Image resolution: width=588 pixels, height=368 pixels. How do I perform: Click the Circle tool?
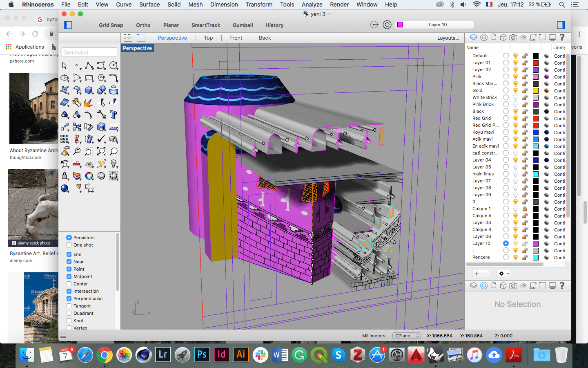coord(114,66)
